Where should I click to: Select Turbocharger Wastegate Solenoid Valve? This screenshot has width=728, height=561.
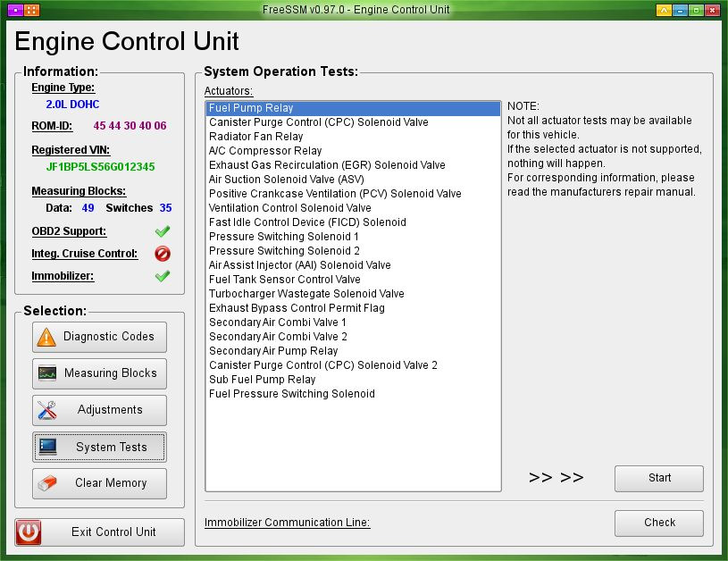(353, 294)
